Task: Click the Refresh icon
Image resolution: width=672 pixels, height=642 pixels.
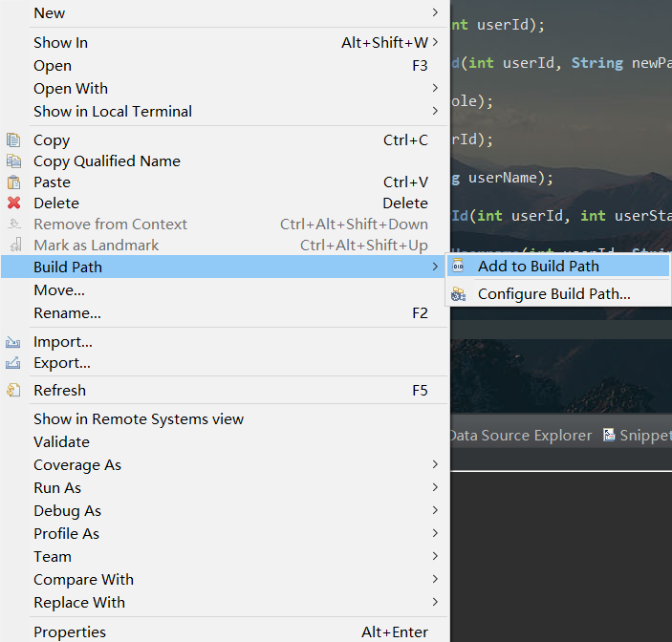Action: click(13, 390)
